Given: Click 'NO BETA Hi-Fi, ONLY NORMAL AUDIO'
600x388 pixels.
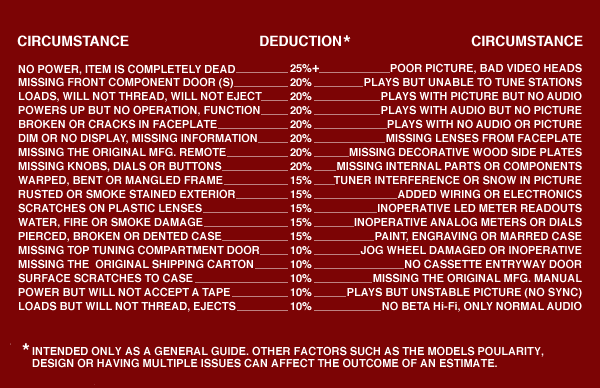Looking at the screenshot, I should [x=482, y=306].
